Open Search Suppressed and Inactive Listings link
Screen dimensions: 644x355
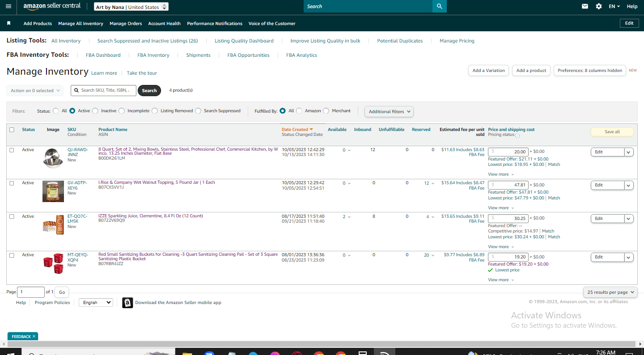pos(148,41)
